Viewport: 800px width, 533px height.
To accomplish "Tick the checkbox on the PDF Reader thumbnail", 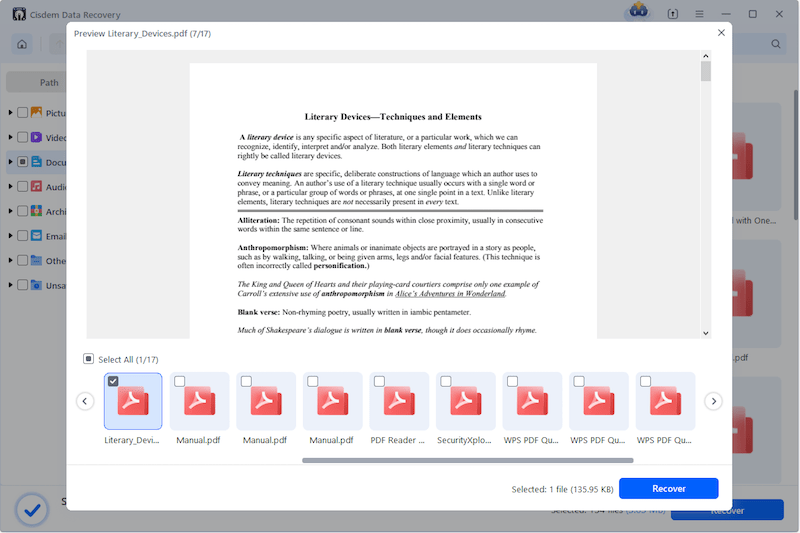I will pyautogui.click(x=379, y=381).
